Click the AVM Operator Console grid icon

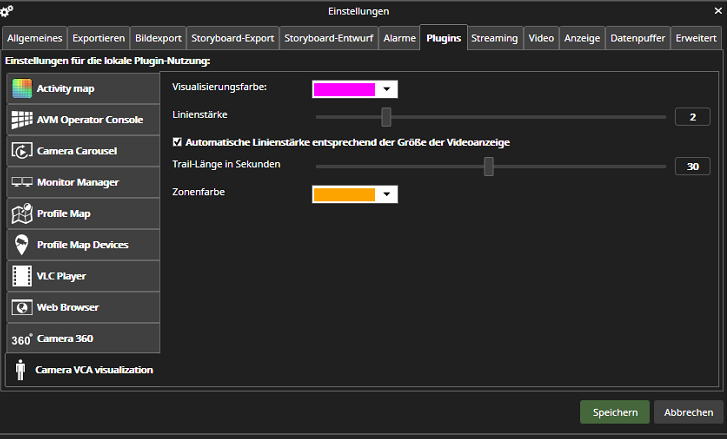[22, 120]
